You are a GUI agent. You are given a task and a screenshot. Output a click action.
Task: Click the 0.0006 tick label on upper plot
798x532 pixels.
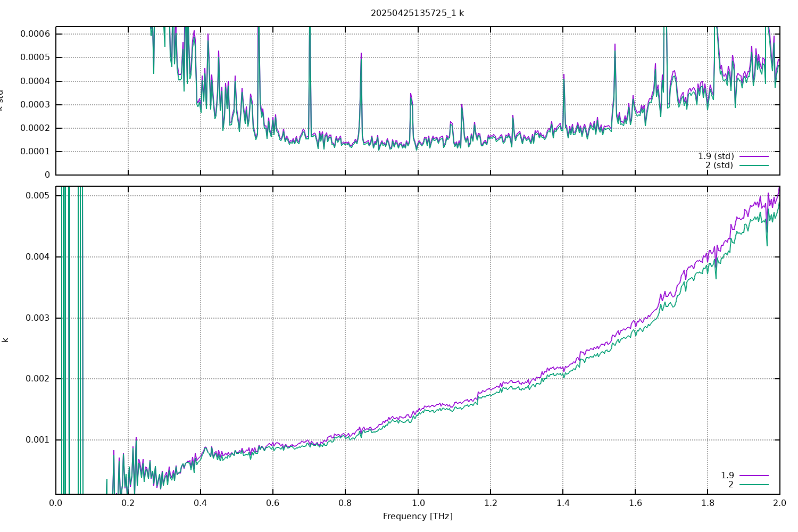pyautogui.click(x=35, y=34)
